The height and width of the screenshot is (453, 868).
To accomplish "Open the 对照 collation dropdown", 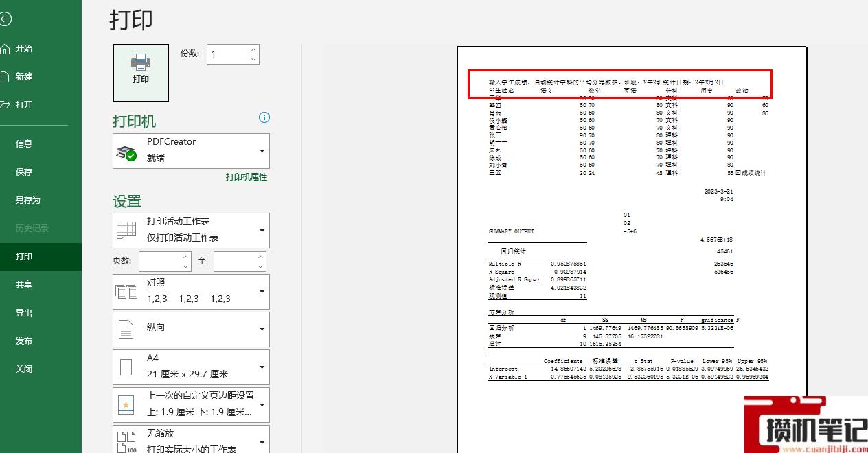I will coord(192,291).
